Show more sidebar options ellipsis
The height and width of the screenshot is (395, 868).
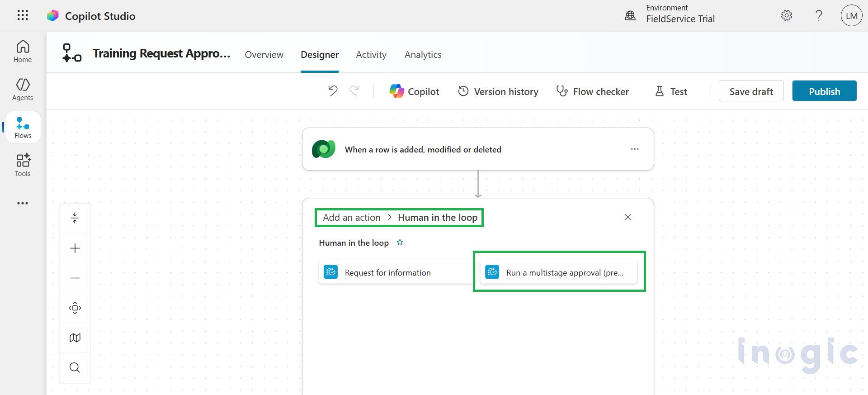point(23,203)
